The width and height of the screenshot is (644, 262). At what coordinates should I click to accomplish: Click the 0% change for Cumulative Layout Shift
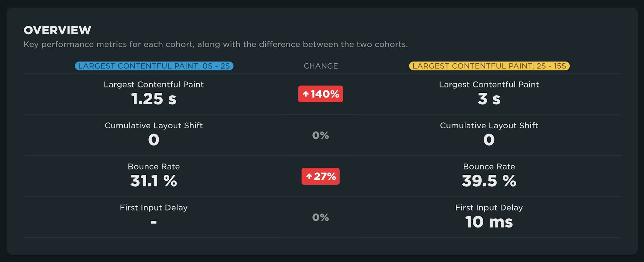pos(321,136)
